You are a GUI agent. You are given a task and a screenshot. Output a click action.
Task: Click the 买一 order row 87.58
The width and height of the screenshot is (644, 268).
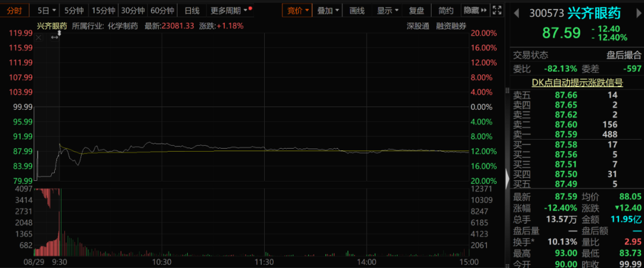(x=577, y=144)
